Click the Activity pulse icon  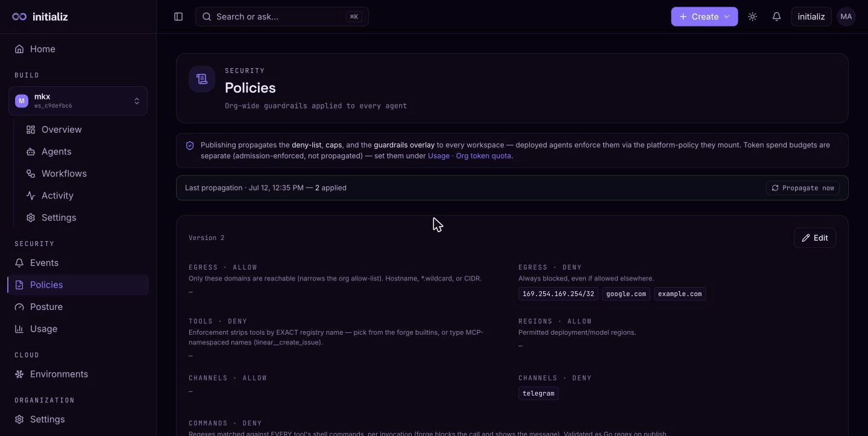pos(31,195)
